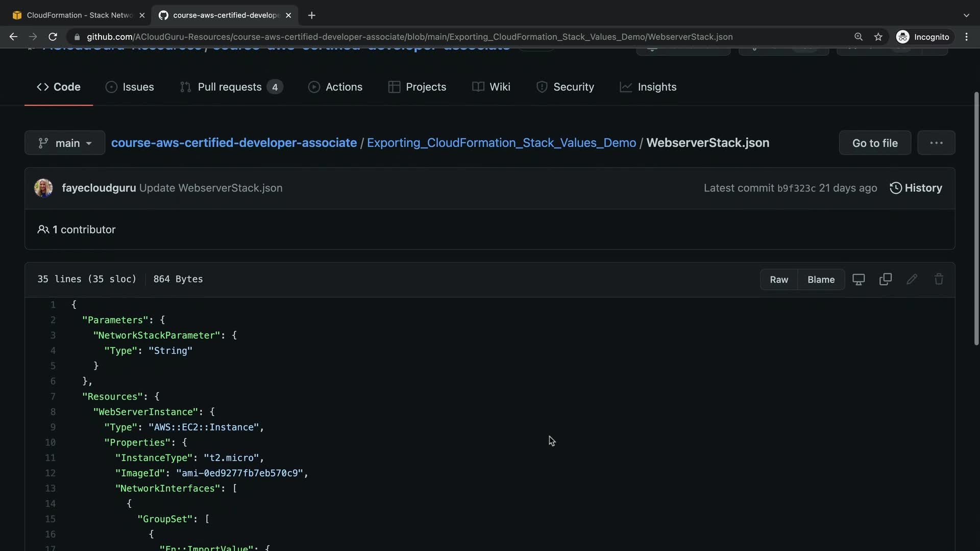The height and width of the screenshot is (551, 980).
Task: Click the browser zoom magnifier icon
Action: click(859, 37)
